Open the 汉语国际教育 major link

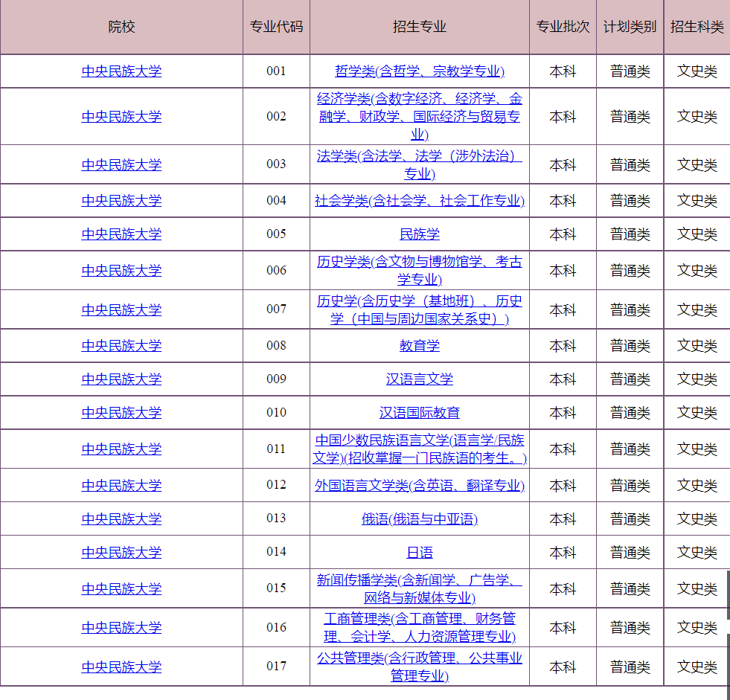tap(420, 413)
